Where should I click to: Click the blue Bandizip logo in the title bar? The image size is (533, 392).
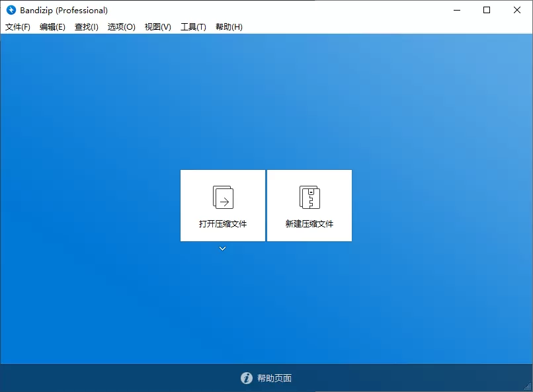tap(11, 10)
